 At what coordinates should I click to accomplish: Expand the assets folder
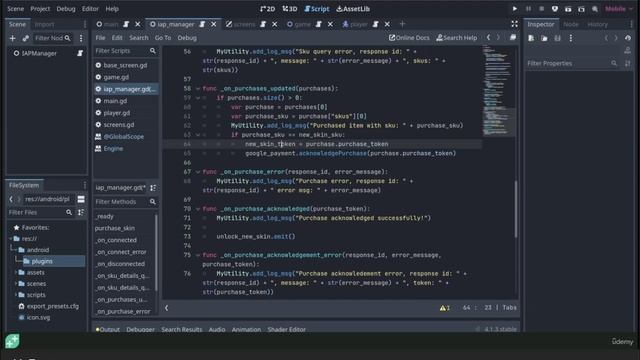coord(16,272)
